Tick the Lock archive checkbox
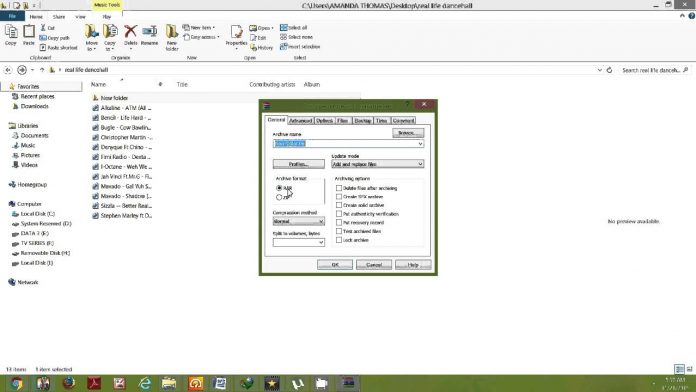 (x=339, y=240)
